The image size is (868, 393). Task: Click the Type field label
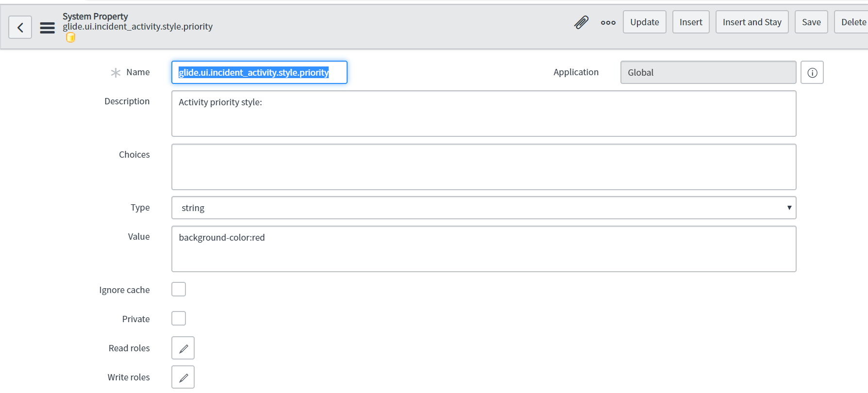pyautogui.click(x=140, y=208)
